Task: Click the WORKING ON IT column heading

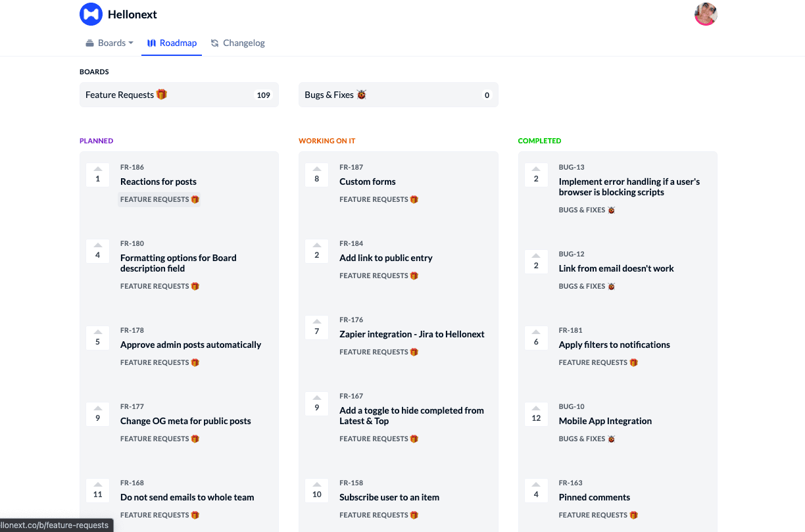Action: point(327,141)
